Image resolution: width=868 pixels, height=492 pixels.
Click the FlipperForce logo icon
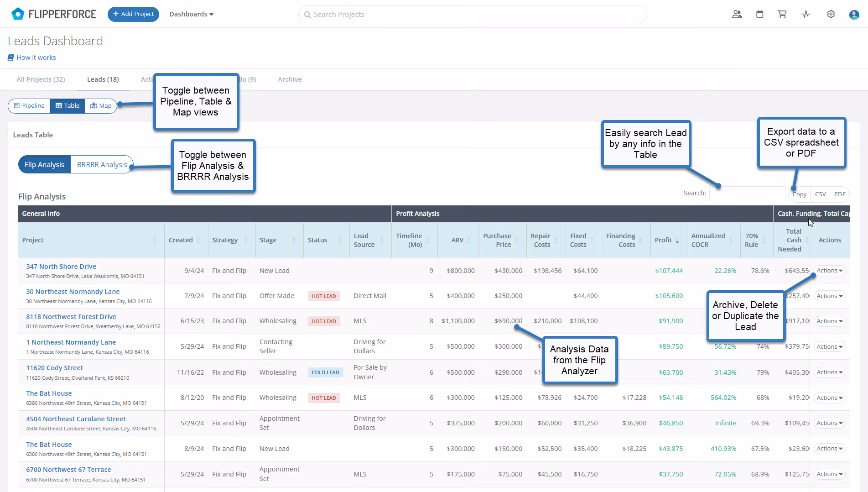coord(17,14)
